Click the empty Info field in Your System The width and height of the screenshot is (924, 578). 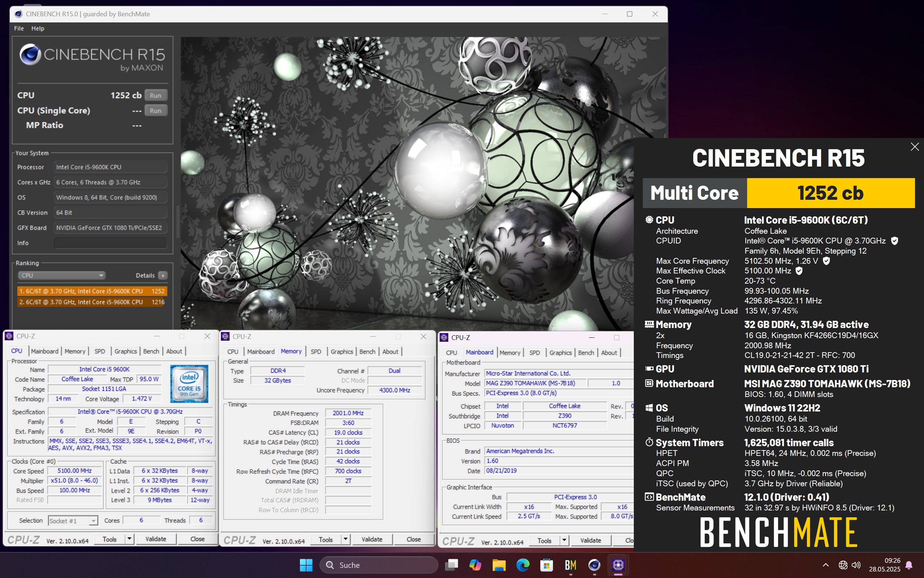[x=110, y=243]
